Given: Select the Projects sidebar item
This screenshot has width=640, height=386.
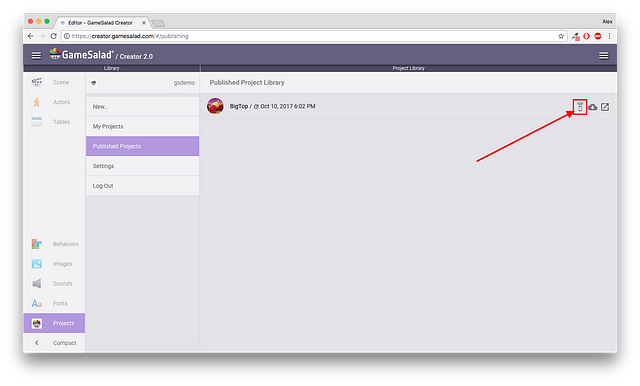Looking at the screenshot, I should coord(54,323).
